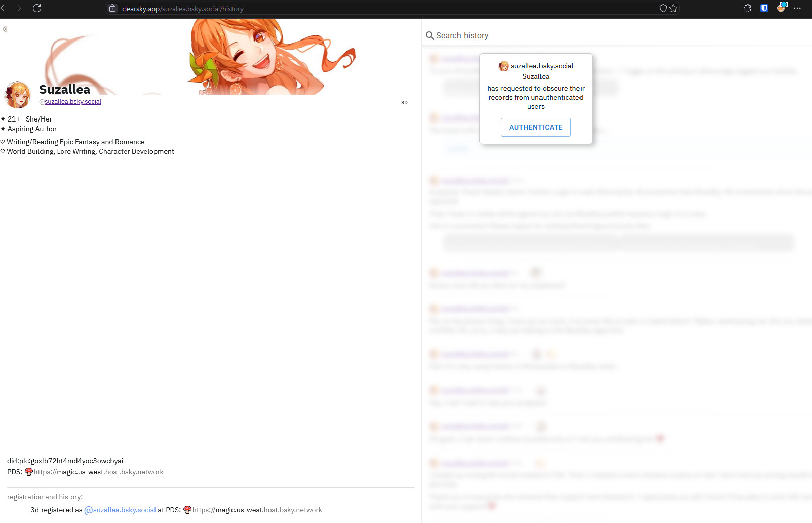Click suzallea.bsky.social text in the popup

(542, 66)
